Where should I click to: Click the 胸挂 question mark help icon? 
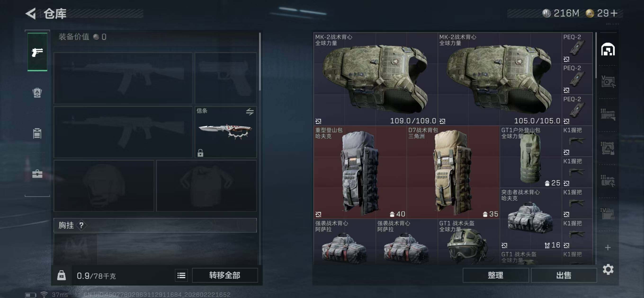coord(81,225)
